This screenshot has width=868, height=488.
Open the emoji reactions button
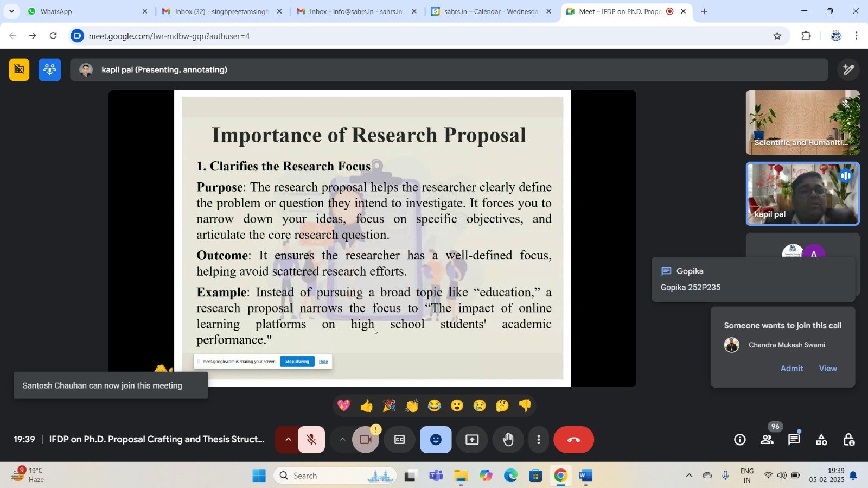pyautogui.click(x=436, y=440)
